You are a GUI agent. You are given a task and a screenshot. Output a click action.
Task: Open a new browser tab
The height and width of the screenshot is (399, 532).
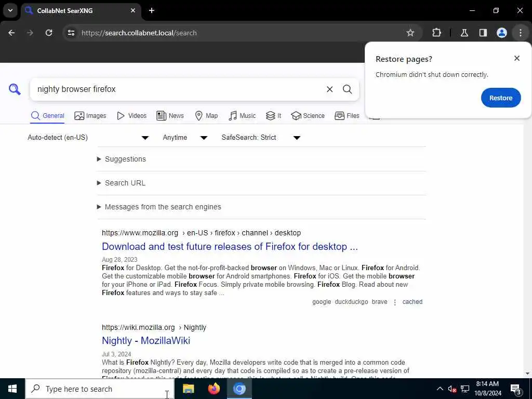(151, 10)
